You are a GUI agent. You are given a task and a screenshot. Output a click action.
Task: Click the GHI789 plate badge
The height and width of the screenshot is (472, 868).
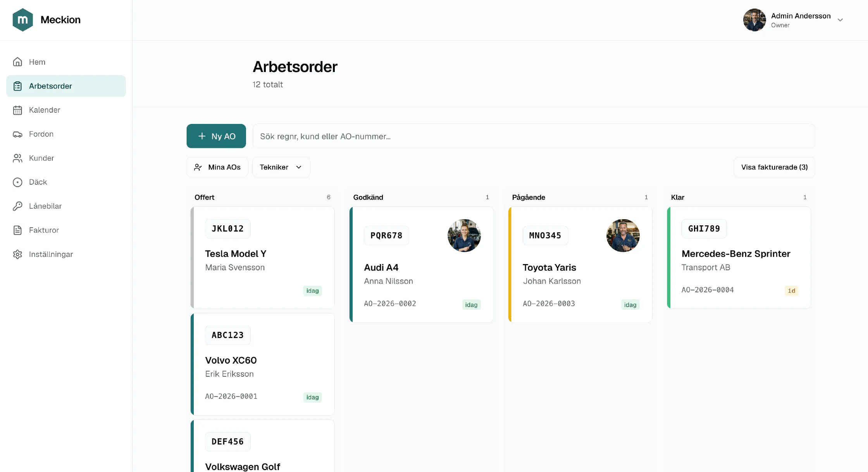tap(704, 228)
